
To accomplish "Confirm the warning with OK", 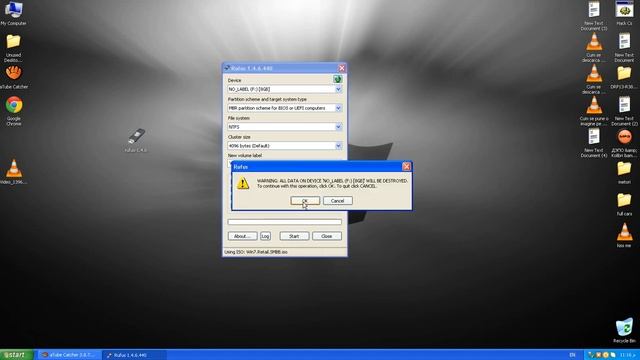I will click(x=305, y=201).
